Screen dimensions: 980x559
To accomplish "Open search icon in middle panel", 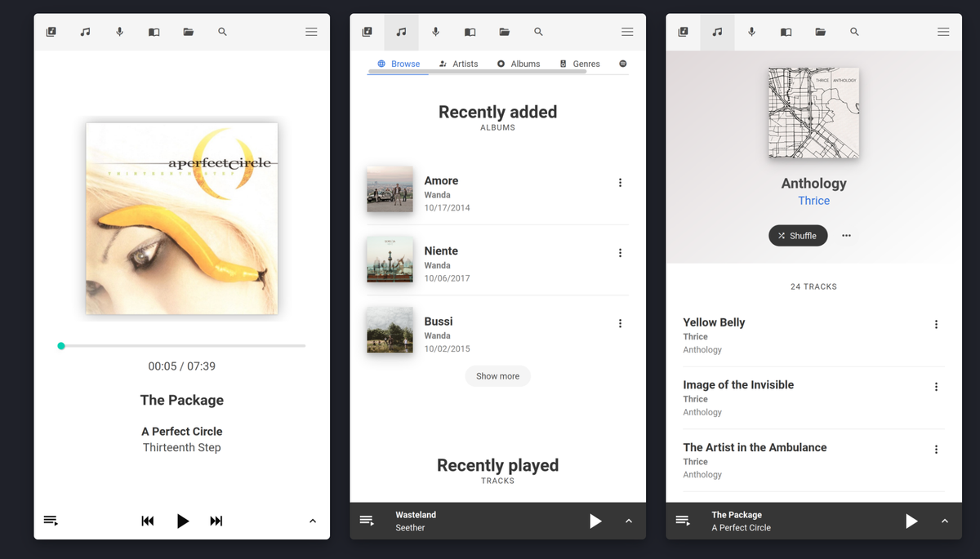I will point(538,32).
